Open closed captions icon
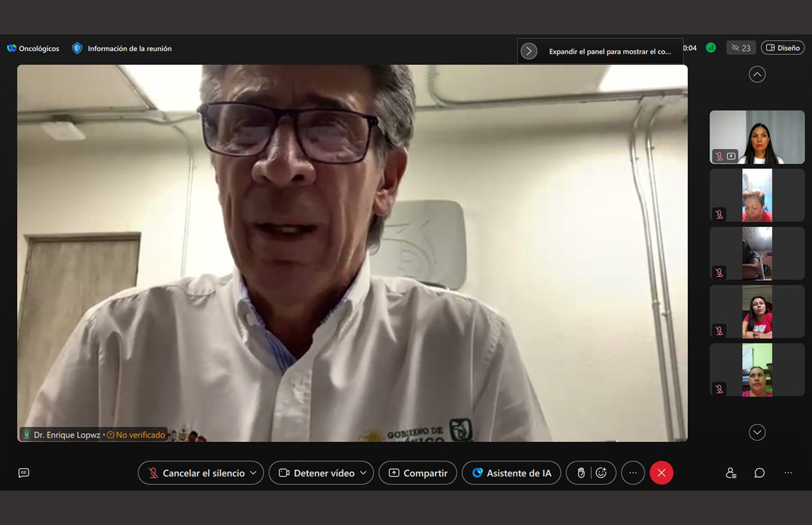This screenshot has width=812, height=525. click(24, 473)
